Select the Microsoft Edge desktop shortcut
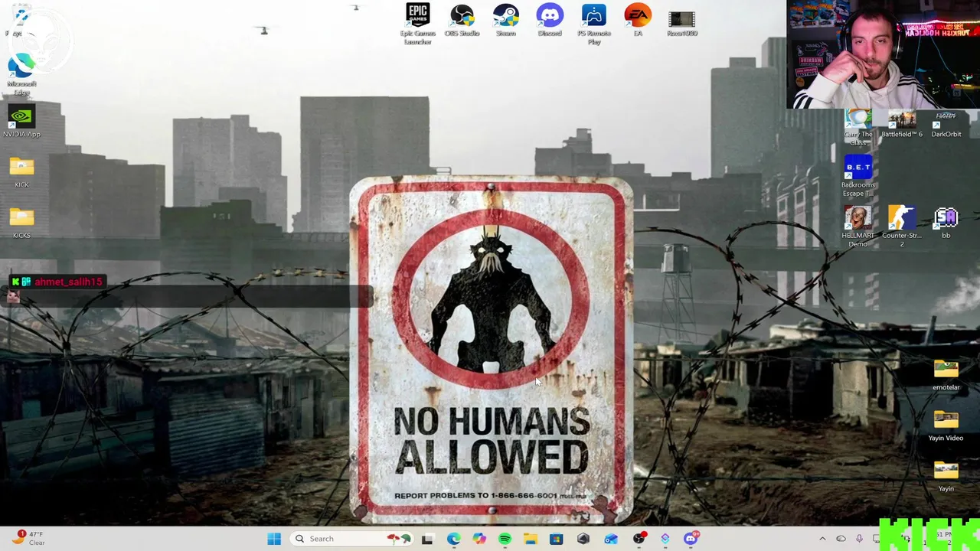The image size is (980, 551). click(x=21, y=74)
